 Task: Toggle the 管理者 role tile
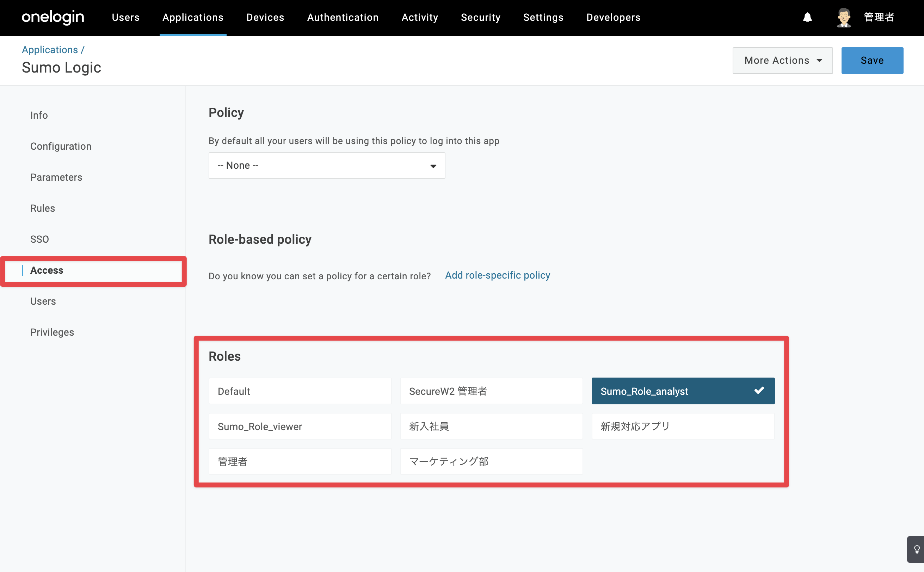(300, 461)
